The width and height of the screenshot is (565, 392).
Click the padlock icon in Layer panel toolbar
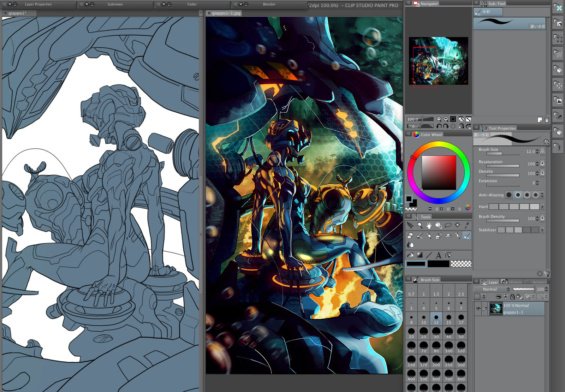(512, 297)
